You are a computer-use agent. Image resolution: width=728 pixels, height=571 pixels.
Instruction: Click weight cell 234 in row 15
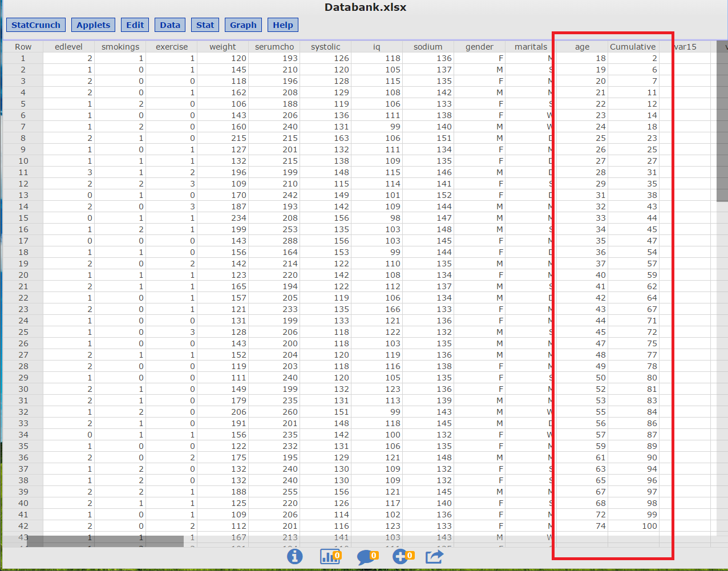[223, 218]
